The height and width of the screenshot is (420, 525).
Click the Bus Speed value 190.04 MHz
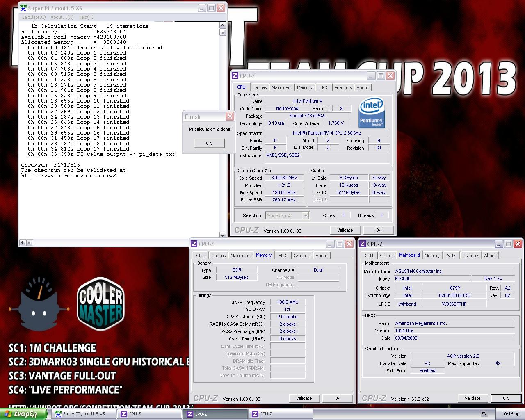click(x=284, y=192)
